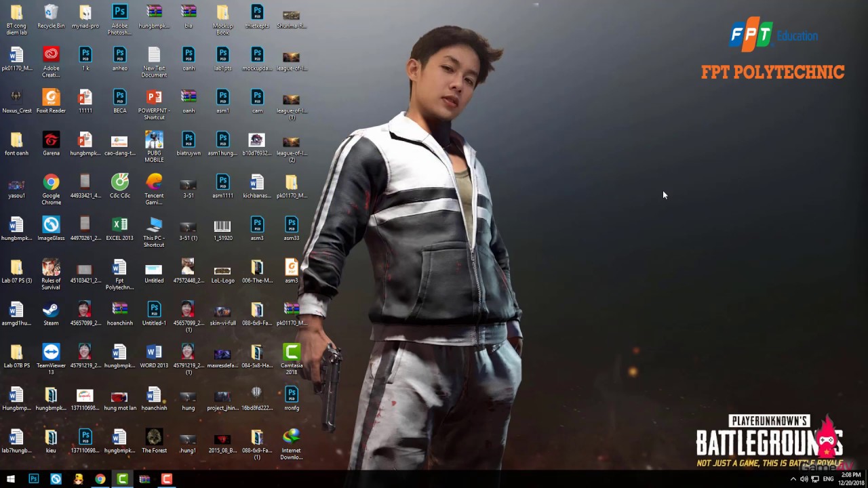Open the BECA Photoshop file
Screen dimensions: 868x488
coord(119,101)
